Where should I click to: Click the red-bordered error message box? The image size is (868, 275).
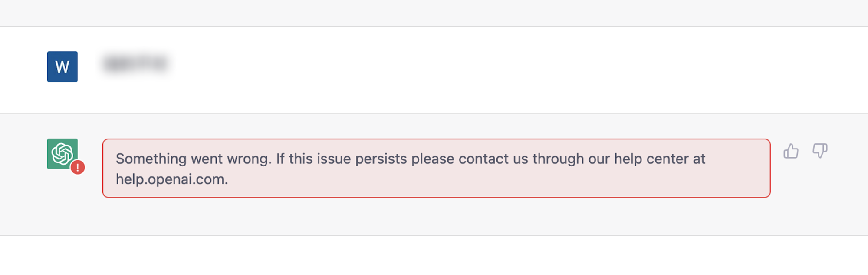coord(436,168)
